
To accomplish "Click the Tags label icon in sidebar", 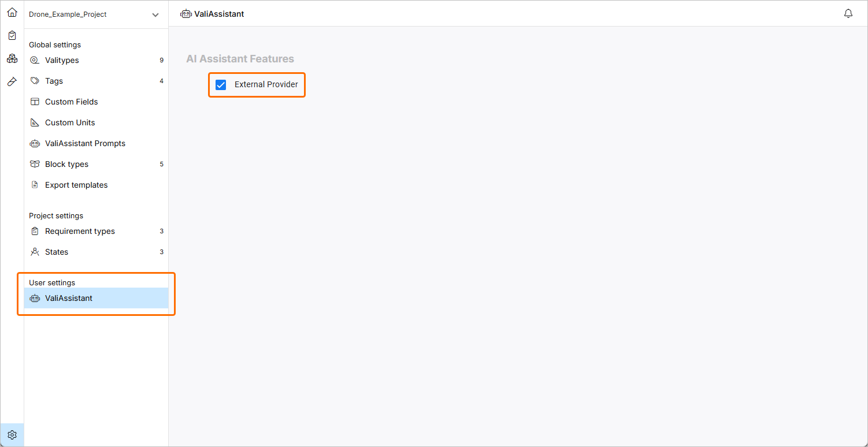I will pos(35,81).
